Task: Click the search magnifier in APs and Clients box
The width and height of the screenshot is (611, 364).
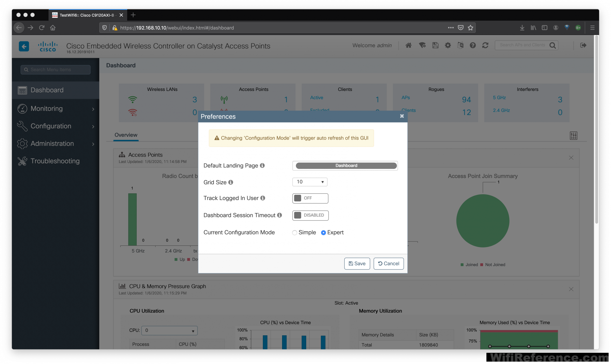Action: 552,45
